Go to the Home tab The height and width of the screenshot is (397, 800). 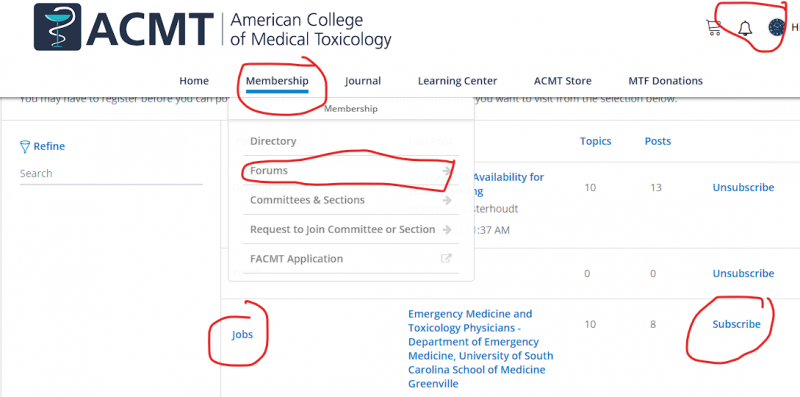point(194,81)
